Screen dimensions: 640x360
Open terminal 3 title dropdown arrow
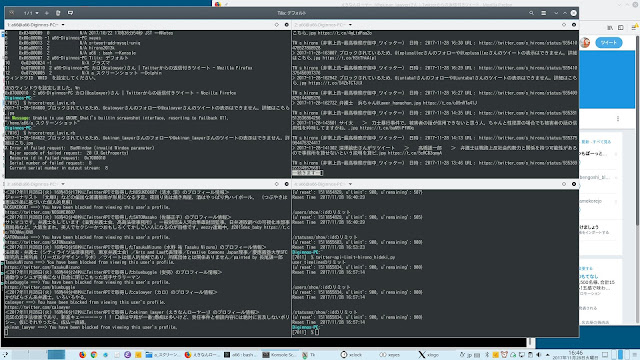pos(63,184)
